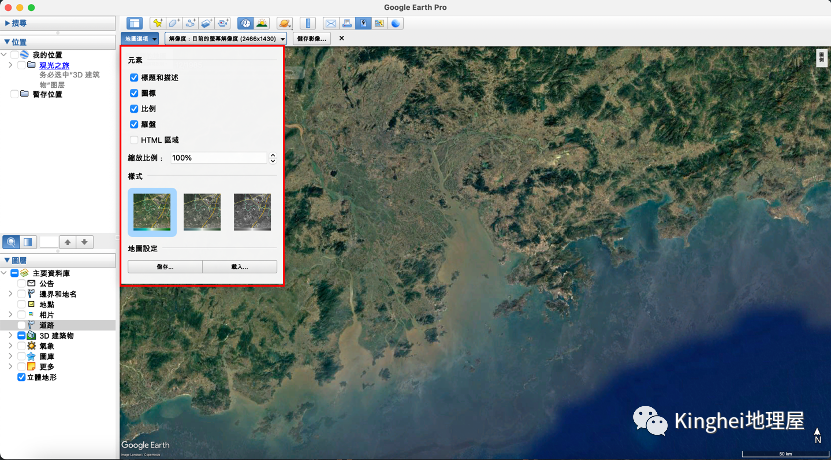Click the 縮放比例 stepper arrows
The width and height of the screenshot is (832, 460).
(x=273, y=158)
